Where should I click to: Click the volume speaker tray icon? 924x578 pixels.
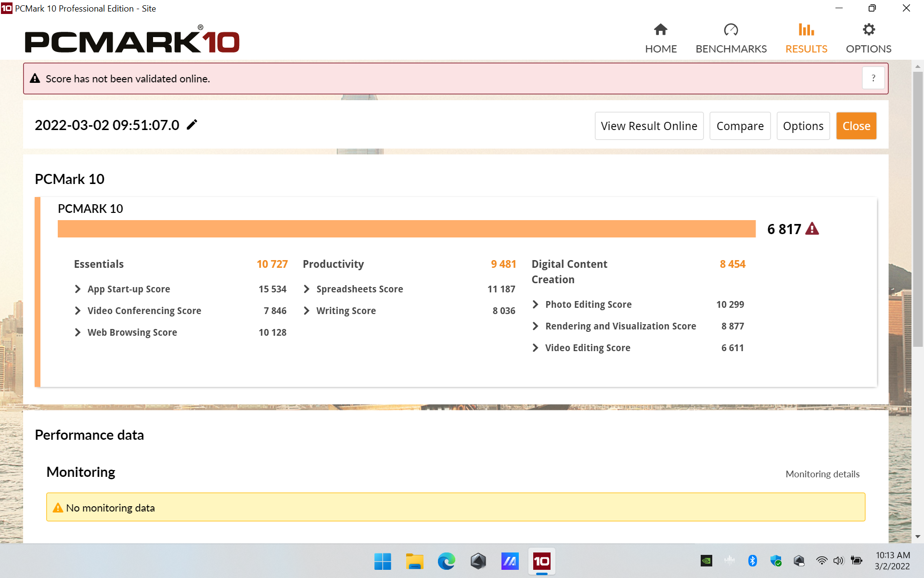tap(839, 561)
